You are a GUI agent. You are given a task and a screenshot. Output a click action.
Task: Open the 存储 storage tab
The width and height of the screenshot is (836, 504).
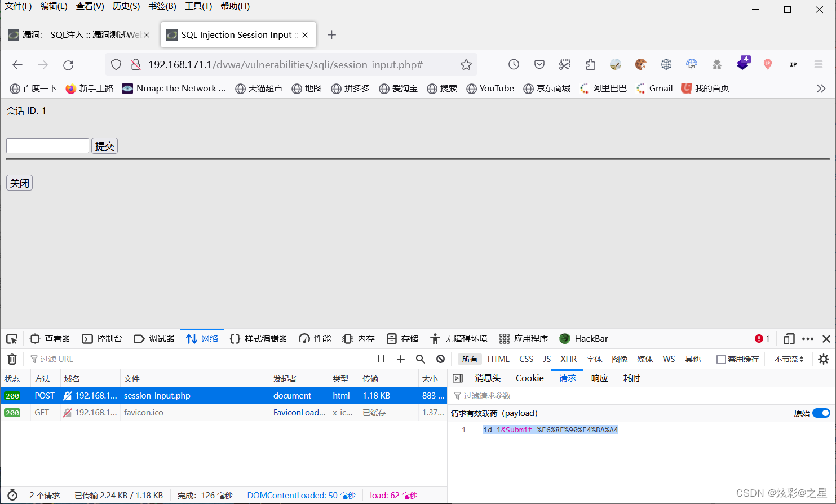click(402, 339)
